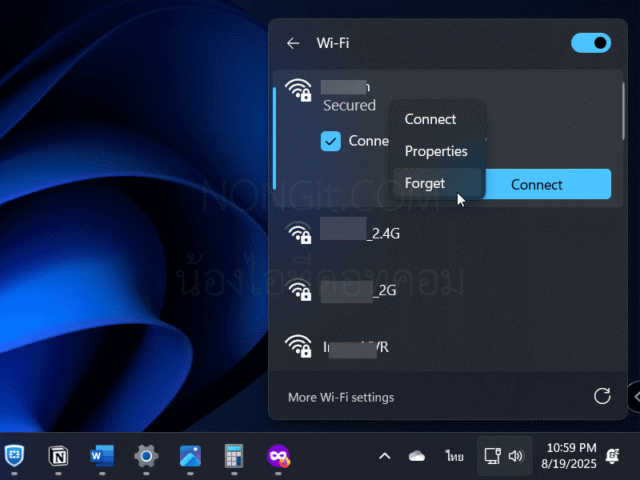This screenshot has width=640, height=480.
Task: Open Settings gear from the taskbar
Action: pos(146,456)
